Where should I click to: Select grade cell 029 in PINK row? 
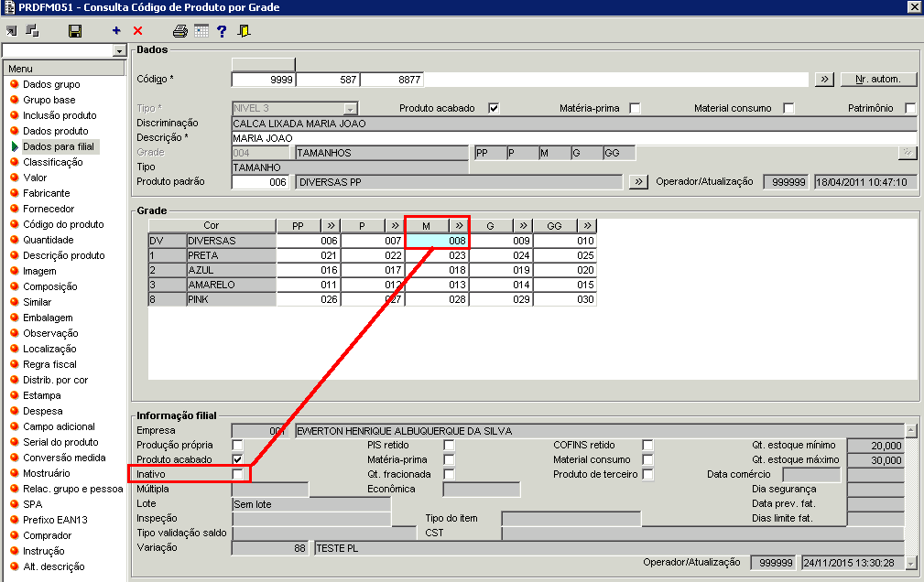point(501,300)
